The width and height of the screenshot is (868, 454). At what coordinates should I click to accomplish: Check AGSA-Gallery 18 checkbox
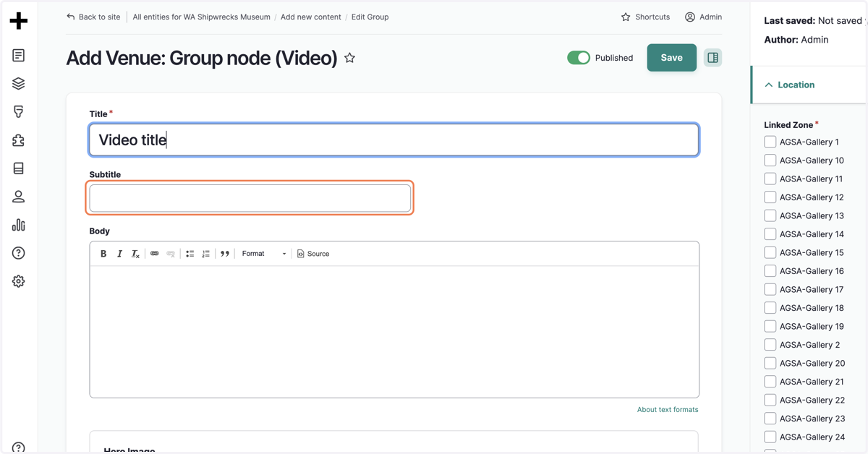pyautogui.click(x=770, y=308)
